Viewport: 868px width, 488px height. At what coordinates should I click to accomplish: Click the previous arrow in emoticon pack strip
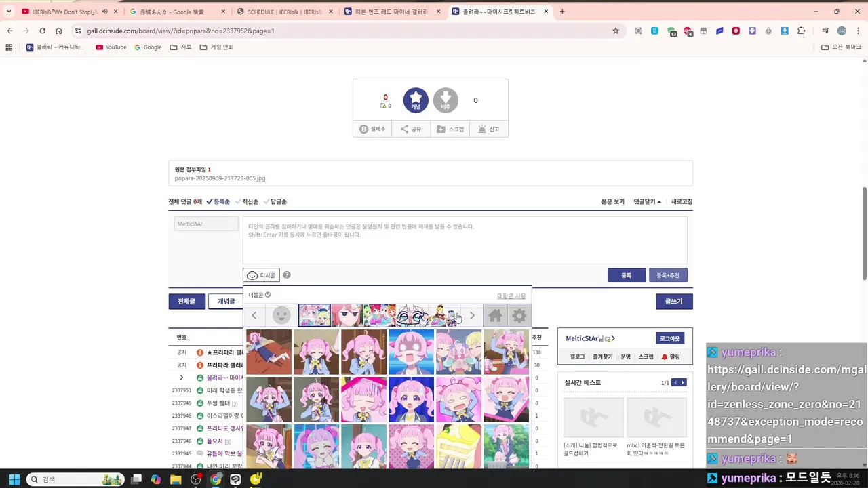pyautogui.click(x=254, y=315)
